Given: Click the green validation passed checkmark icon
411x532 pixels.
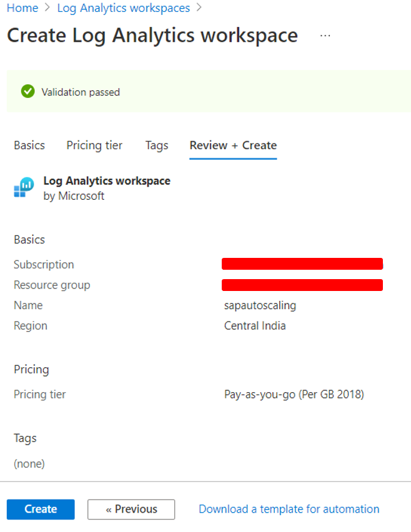Looking at the screenshot, I should pyautogui.click(x=28, y=91).
